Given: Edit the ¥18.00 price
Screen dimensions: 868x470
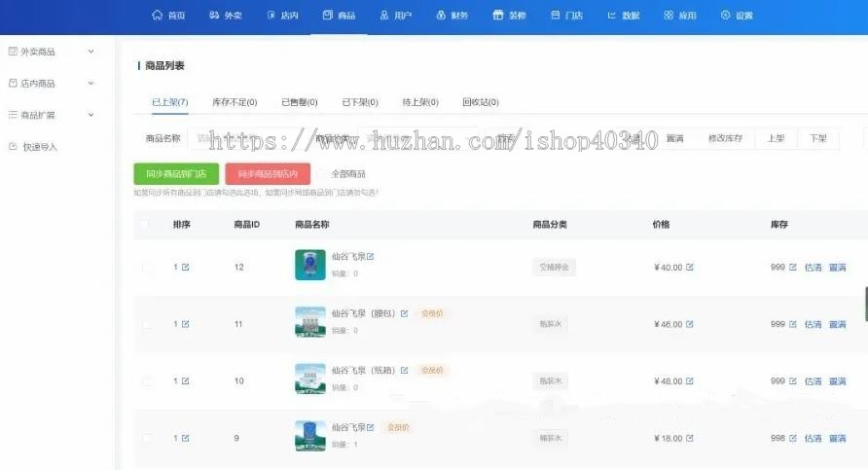Looking at the screenshot, I should pyautogui.click(x=690, y=438).
